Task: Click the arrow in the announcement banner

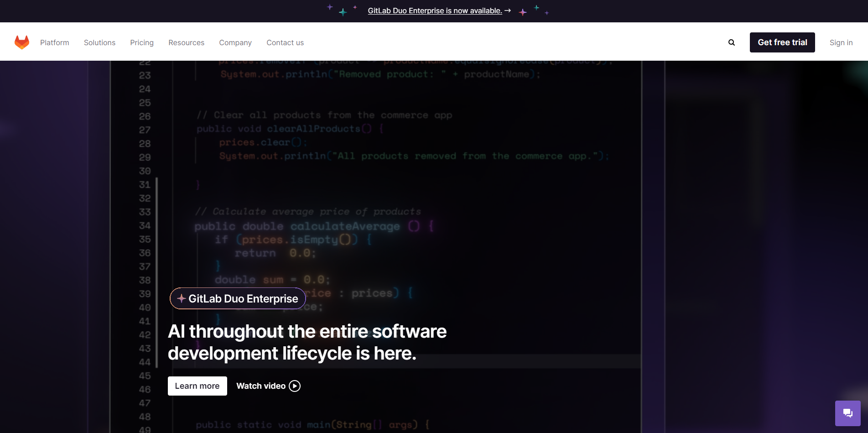Action: (x=507, y=10)
